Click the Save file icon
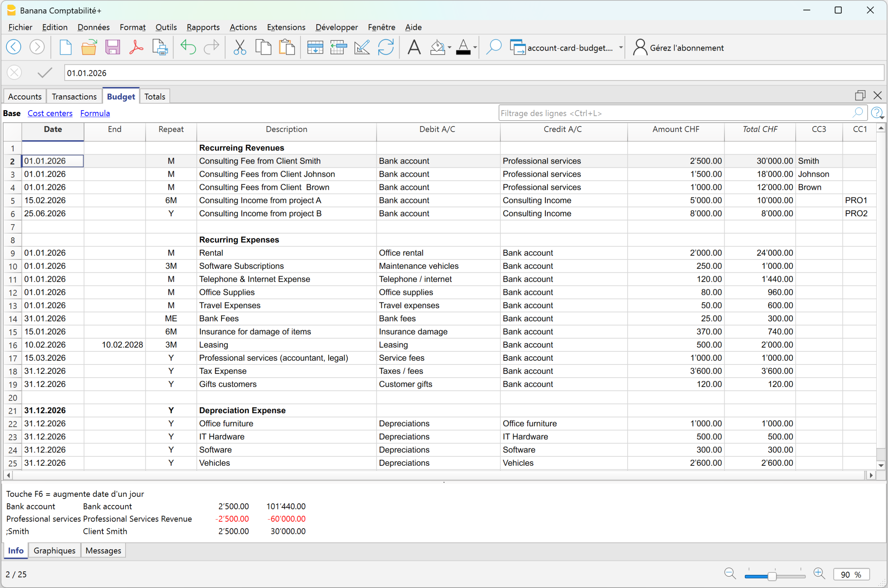This screenshot has width=888, height=588. click(112, 48)
